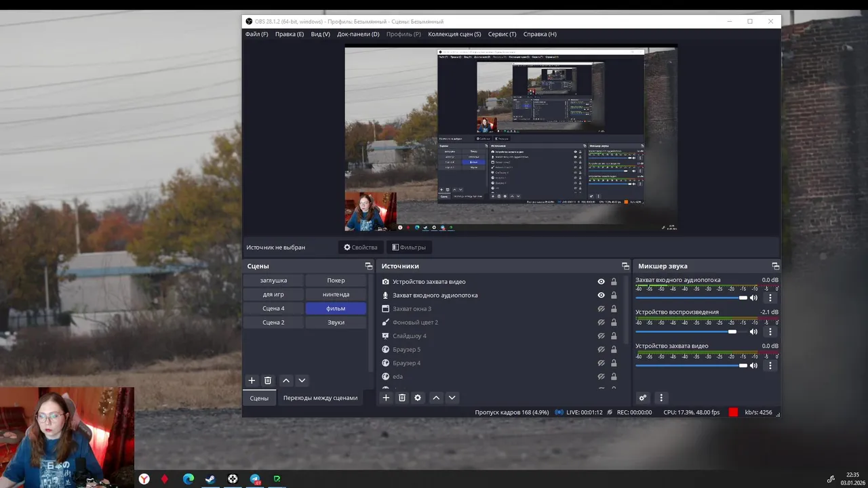The height and width of the screenshot is (488, 868).
Task: Add a new scene with plus icon
Action: 252,381
